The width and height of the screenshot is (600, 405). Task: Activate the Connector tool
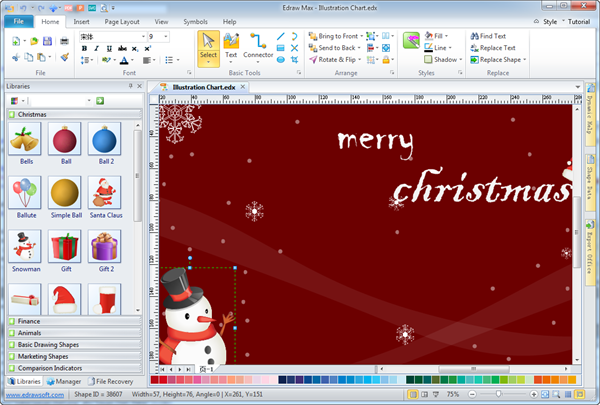pos(258,47)
